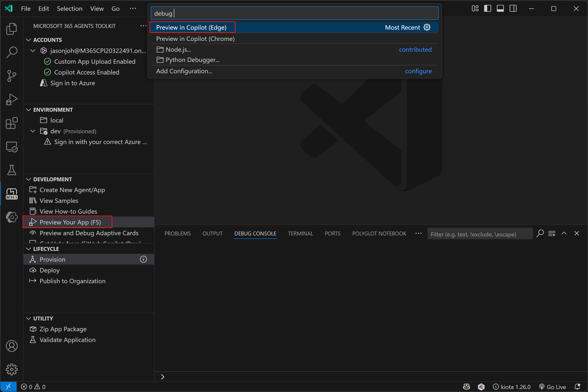
Task: Toggle the primary side bar visibility
Action: [x=487, y=8]
